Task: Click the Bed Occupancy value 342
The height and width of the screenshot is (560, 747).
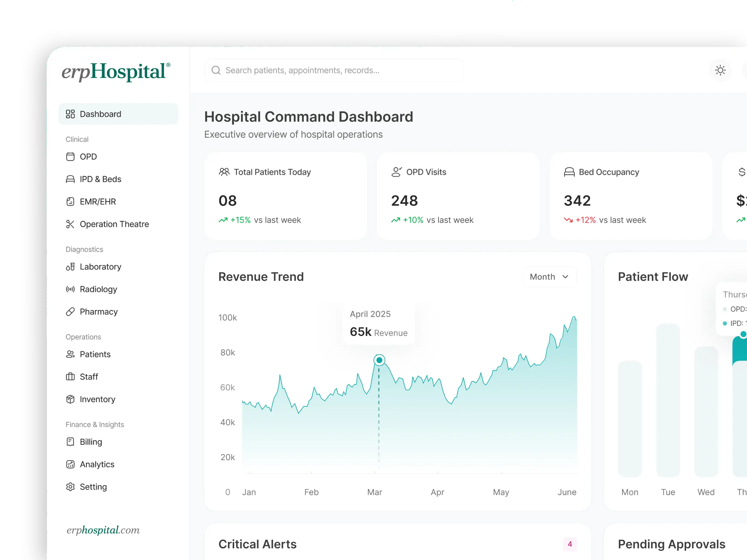Action: coord(578,201)
